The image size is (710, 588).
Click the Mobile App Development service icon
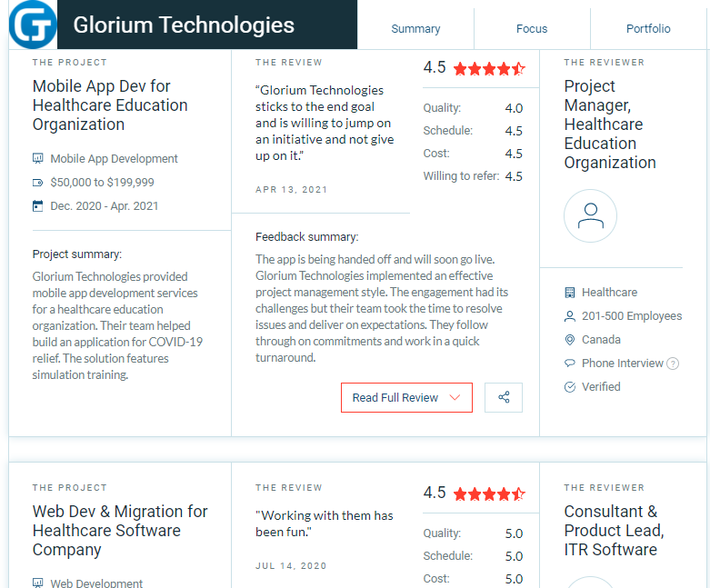(x=38, y=158)
